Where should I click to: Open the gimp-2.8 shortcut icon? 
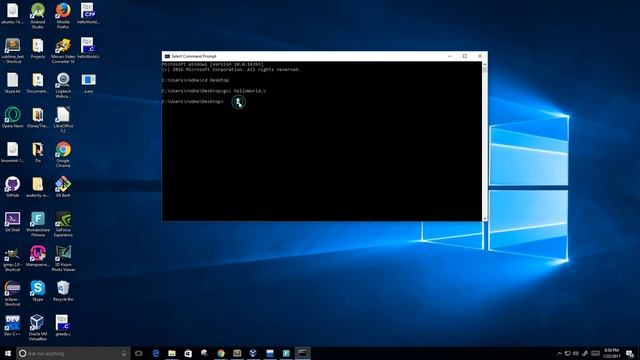pos(13,258)
